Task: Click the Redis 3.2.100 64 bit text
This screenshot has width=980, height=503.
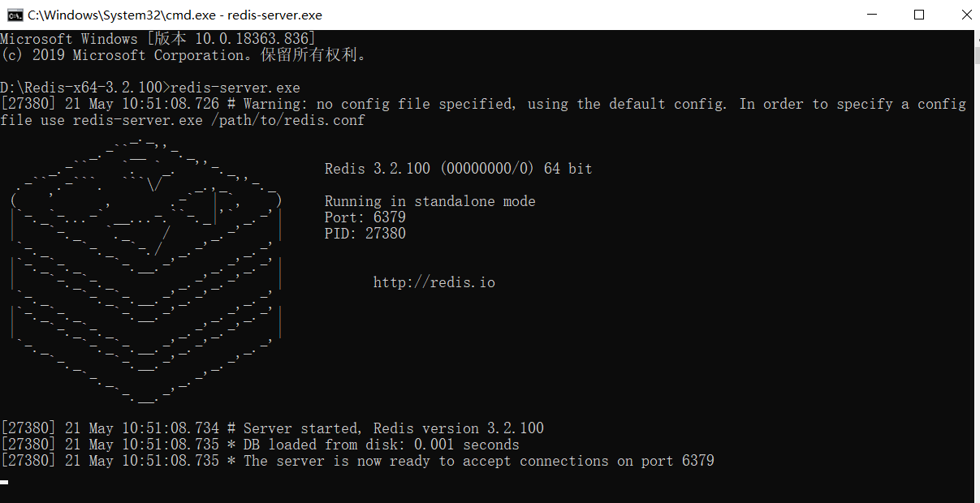Action: pyautogui.click(x=459, y=169)
